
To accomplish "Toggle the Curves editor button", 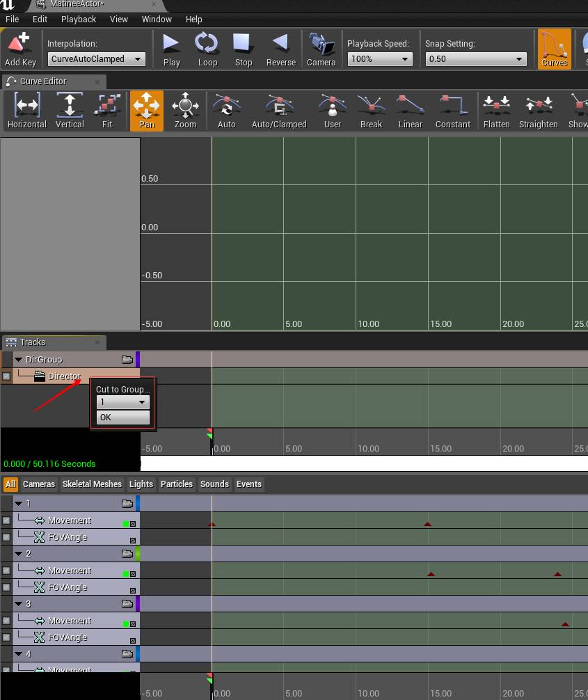I will click(554, 49).
